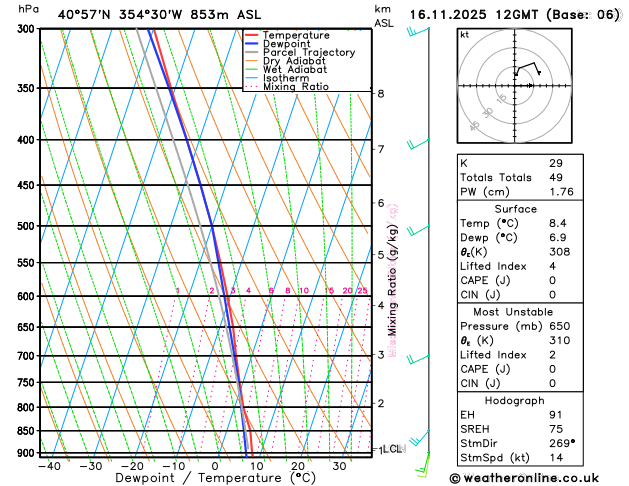This screenshot has width=629, height=486.
Task: Click the '-40' temperature axis label
Action: pyautogui.click(x=49, y=466)
